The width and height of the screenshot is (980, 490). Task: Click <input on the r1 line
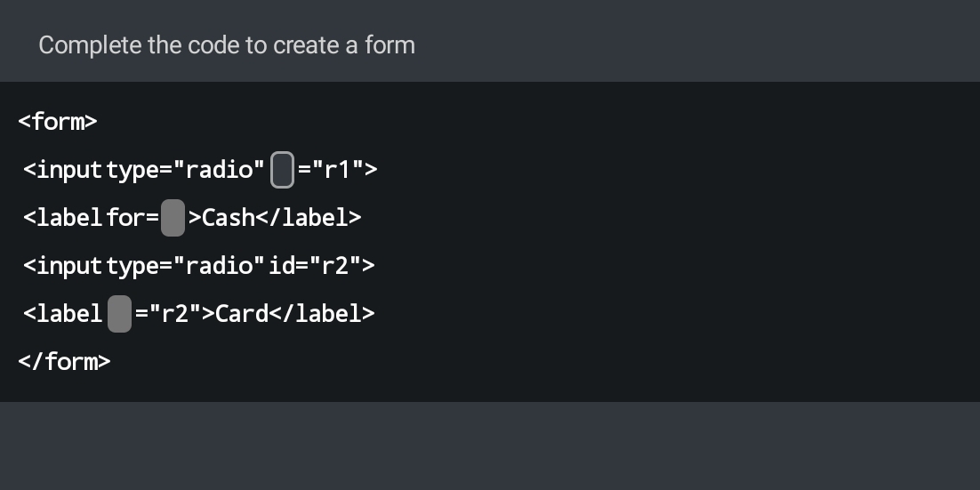coord(63,170)
